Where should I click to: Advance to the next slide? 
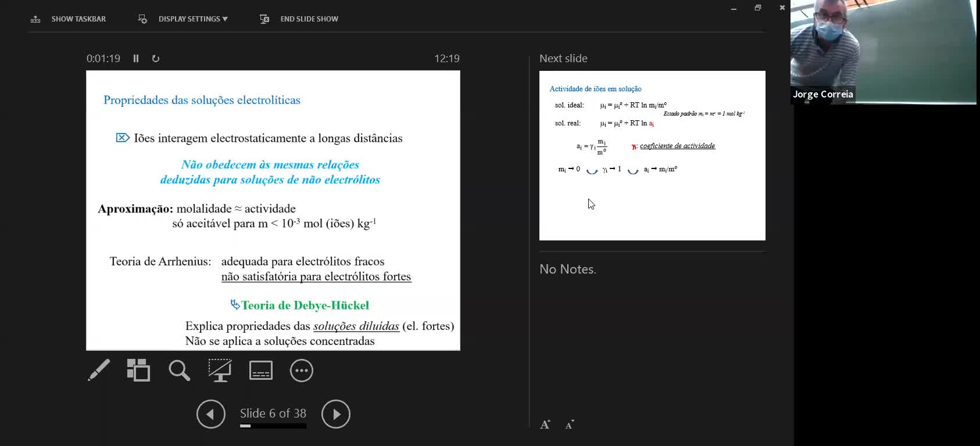(336, 414)
